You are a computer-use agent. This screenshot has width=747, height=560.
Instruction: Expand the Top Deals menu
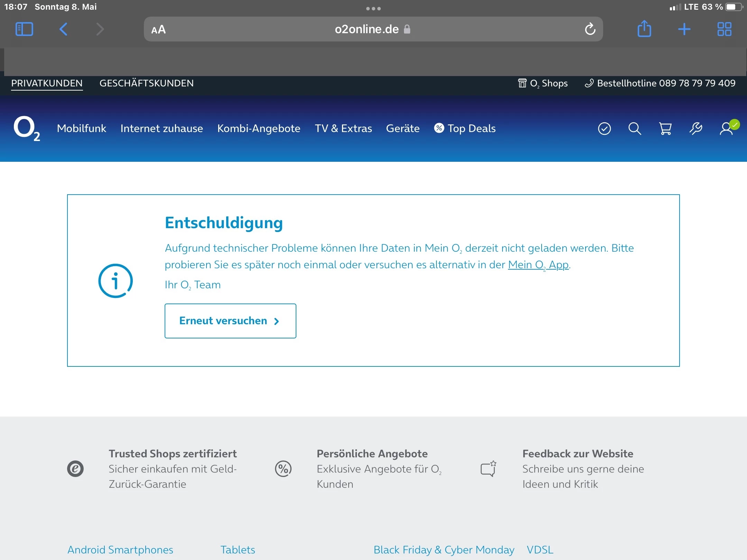pos(465,129)
